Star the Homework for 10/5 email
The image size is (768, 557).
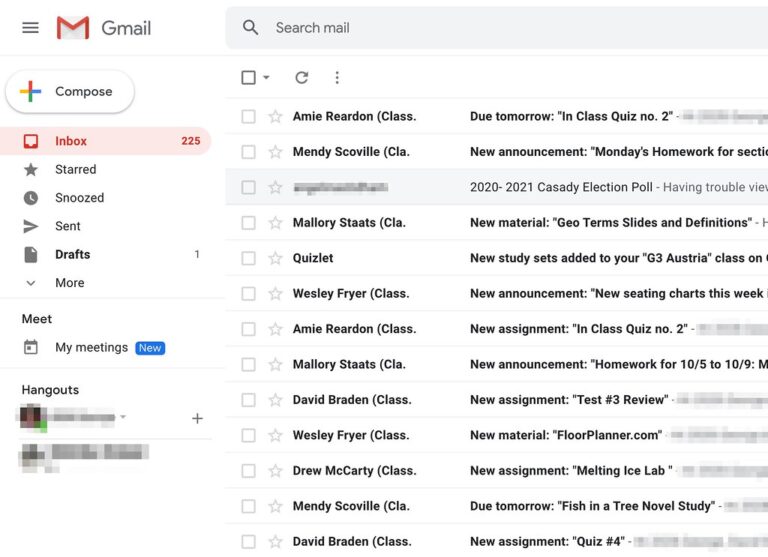click(x=275, y=364)
